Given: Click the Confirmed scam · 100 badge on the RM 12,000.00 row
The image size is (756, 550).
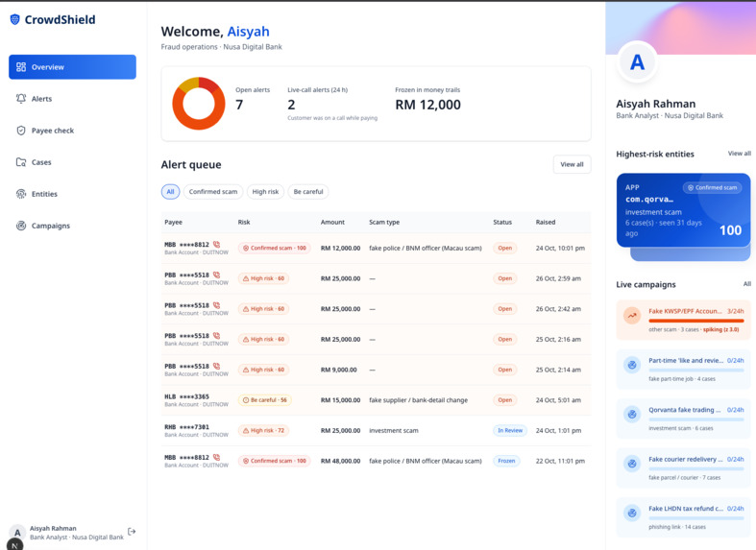Looking at the screenshot, I should pyautogui.click(x=275, y=248).
